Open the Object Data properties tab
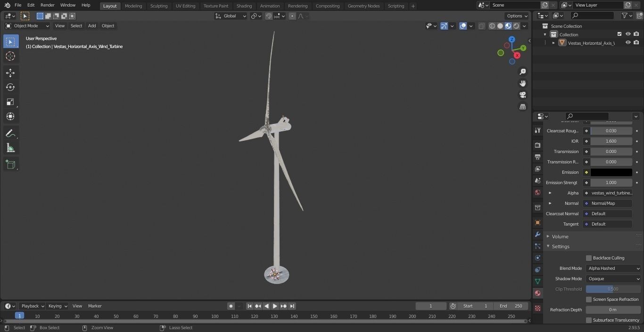The width and height of the screenshot is (644, 332). pyautogui.click(x=537, y=281)
